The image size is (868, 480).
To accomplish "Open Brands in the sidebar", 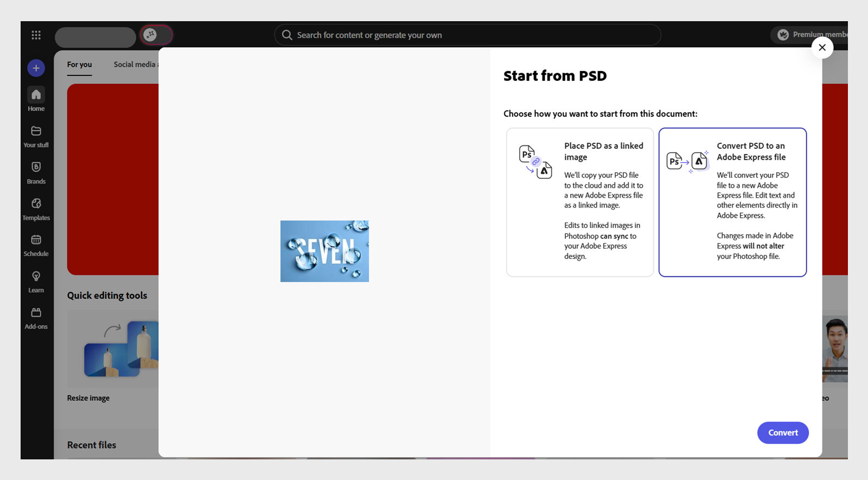I will tap(36, 172).
